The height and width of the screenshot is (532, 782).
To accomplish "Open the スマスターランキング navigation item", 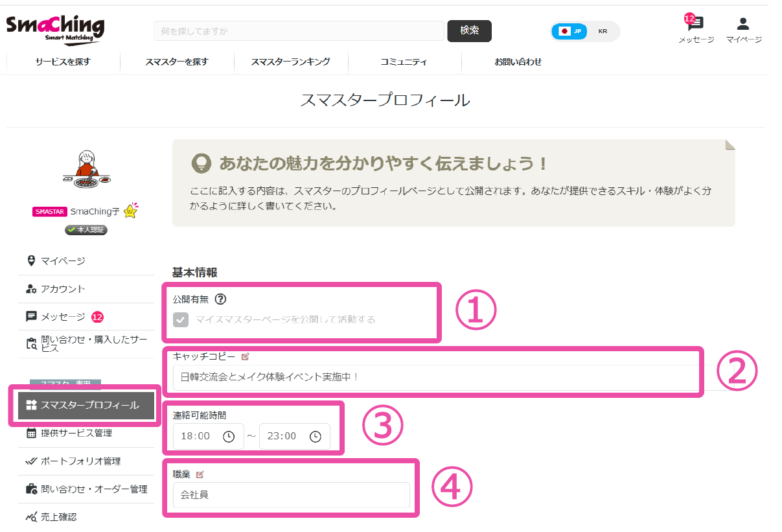I will [x=291, y=62].
